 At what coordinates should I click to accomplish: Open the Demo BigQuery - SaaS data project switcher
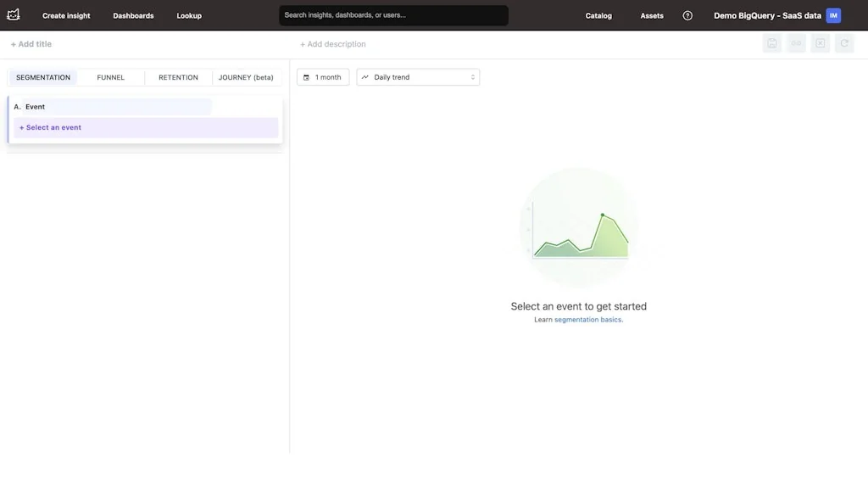tap(767, 15)
